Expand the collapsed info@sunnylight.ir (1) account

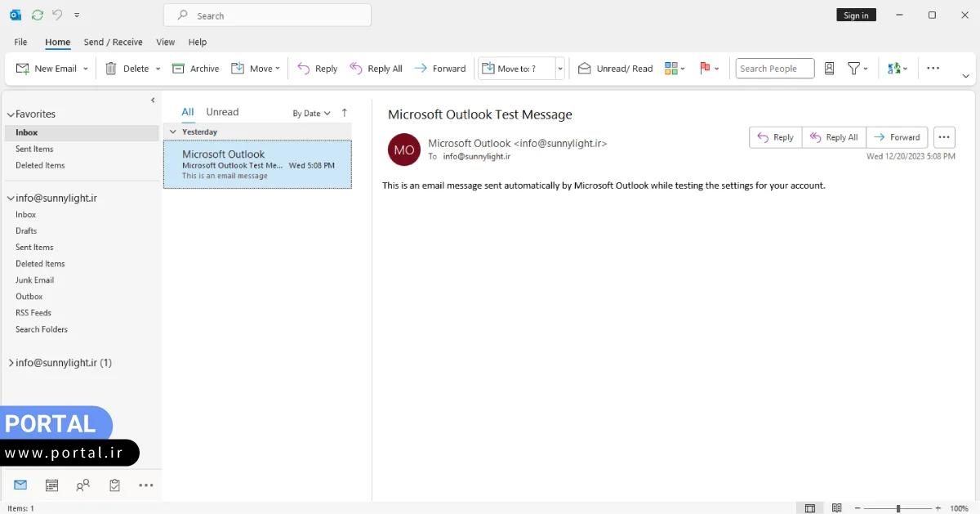pyautogui.click(x=11, y=363)
